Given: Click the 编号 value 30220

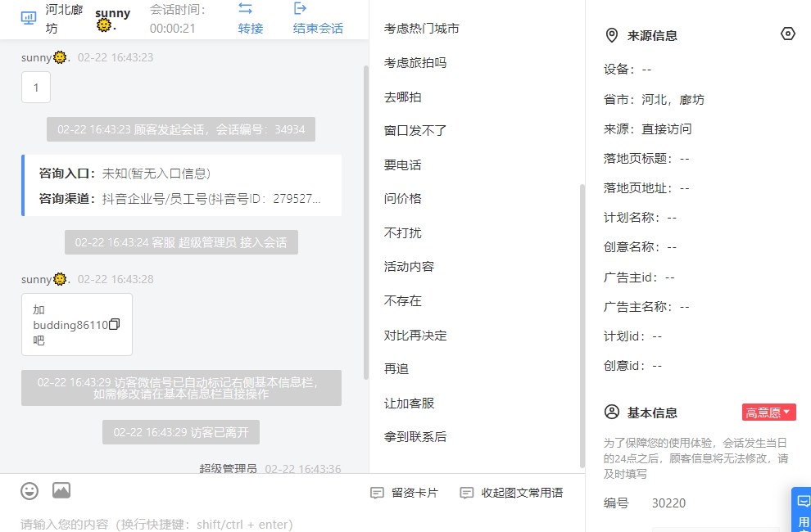Looking at the screenshot, I should tap(668, 503).
